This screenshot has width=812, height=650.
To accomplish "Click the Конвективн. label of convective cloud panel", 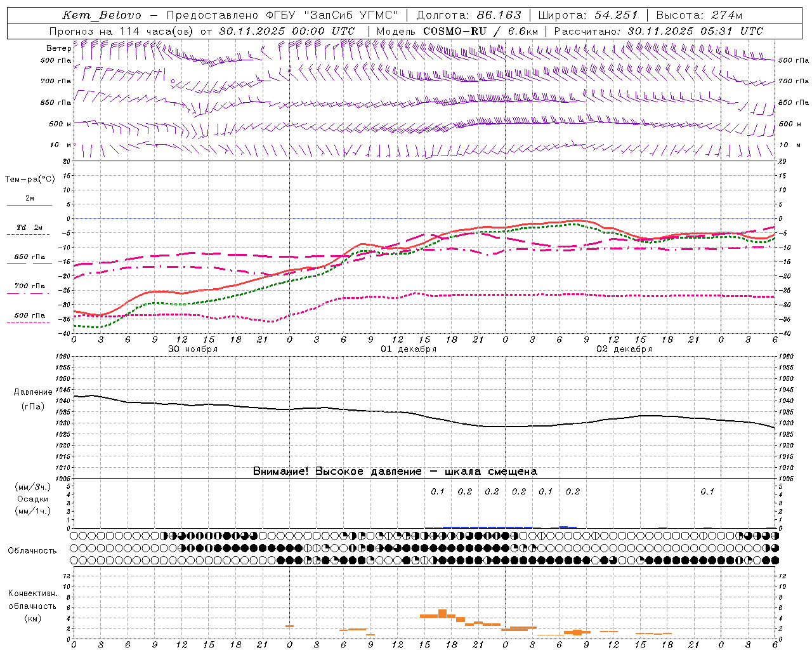I will tap(32, 594).
